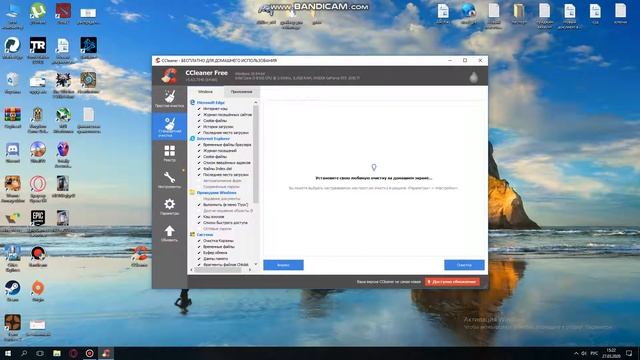Open the Простая очистка section in CCleaner

[x=169, y=99]
